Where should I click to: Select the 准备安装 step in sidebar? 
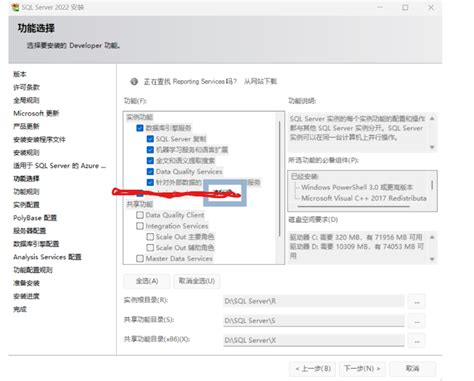click(26, 283)
